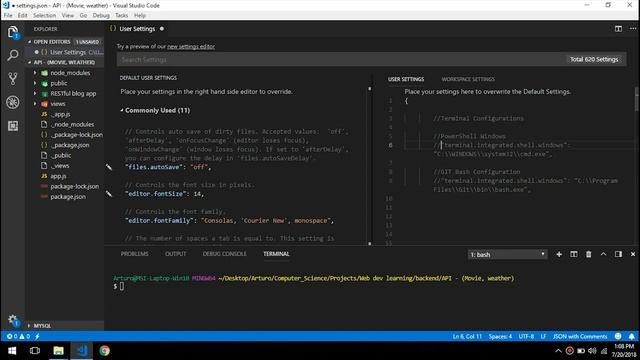
Task: Change end of line sequence LF
Action: point(543,336)
